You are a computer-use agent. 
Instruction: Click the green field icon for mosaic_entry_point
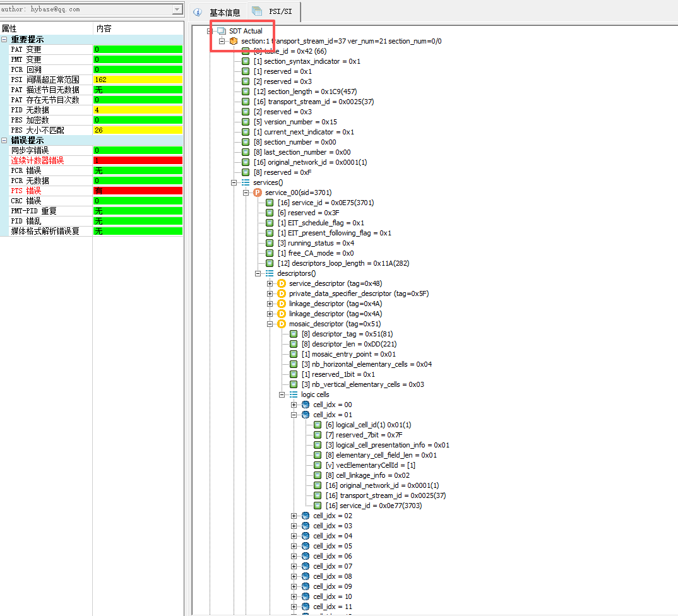tap(294, 354)
